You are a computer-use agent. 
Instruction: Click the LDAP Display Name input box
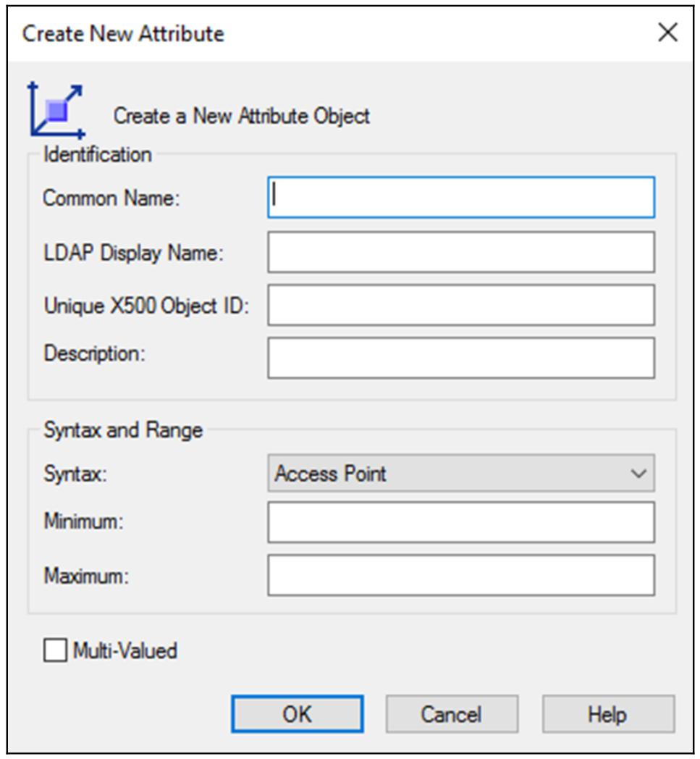460,252
